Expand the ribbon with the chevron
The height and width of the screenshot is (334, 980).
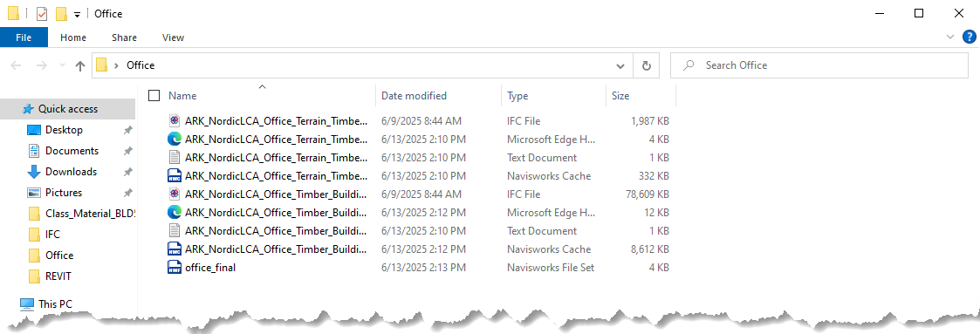pos(950,37)
